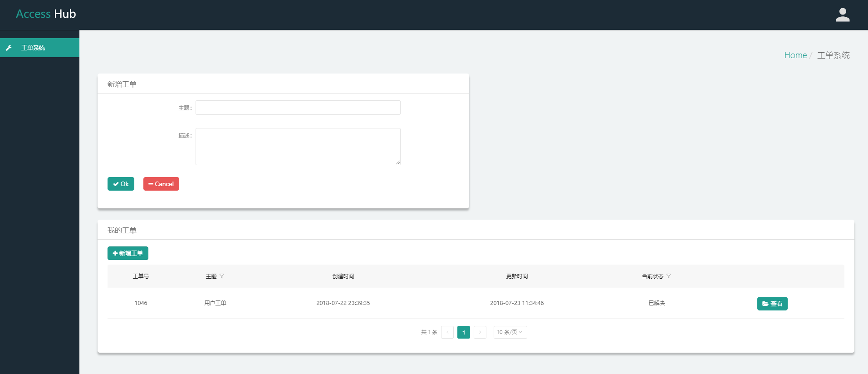This screenshot has height=374, width=868.
Task: Click the 已解决 status cell
Action: pyautogui.click(x=657, y=303)
